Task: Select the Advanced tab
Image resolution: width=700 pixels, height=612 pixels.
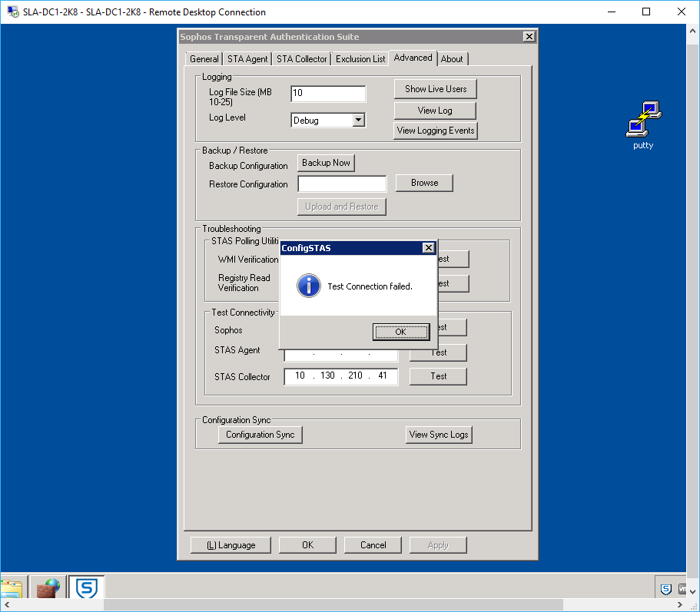Action: [413, 58]
